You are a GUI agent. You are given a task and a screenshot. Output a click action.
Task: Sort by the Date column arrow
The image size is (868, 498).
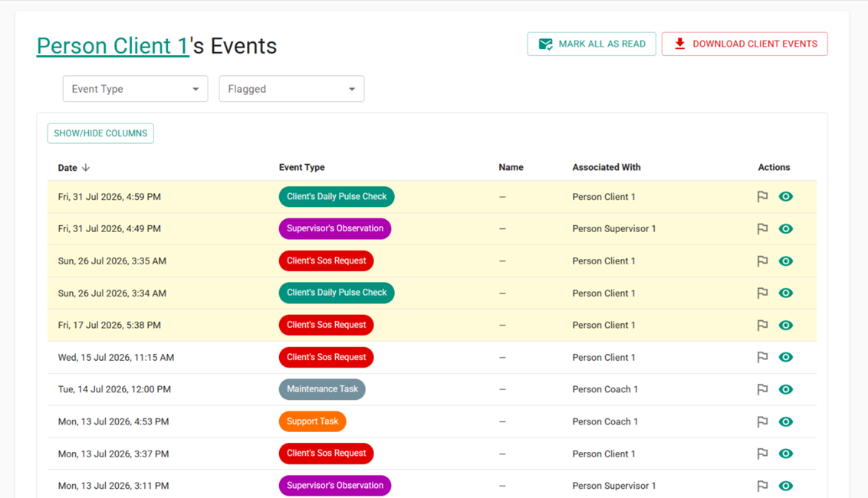(x=86, y=168)
